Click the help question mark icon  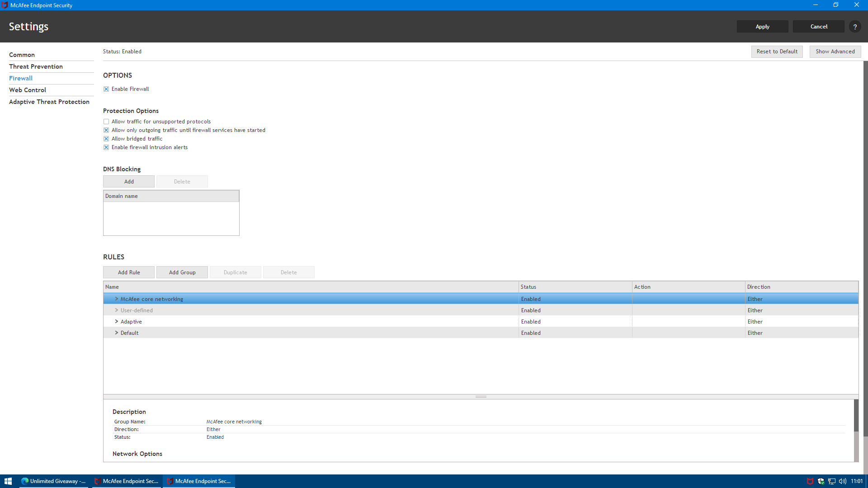pyautogui.click(x=855, y=27)
